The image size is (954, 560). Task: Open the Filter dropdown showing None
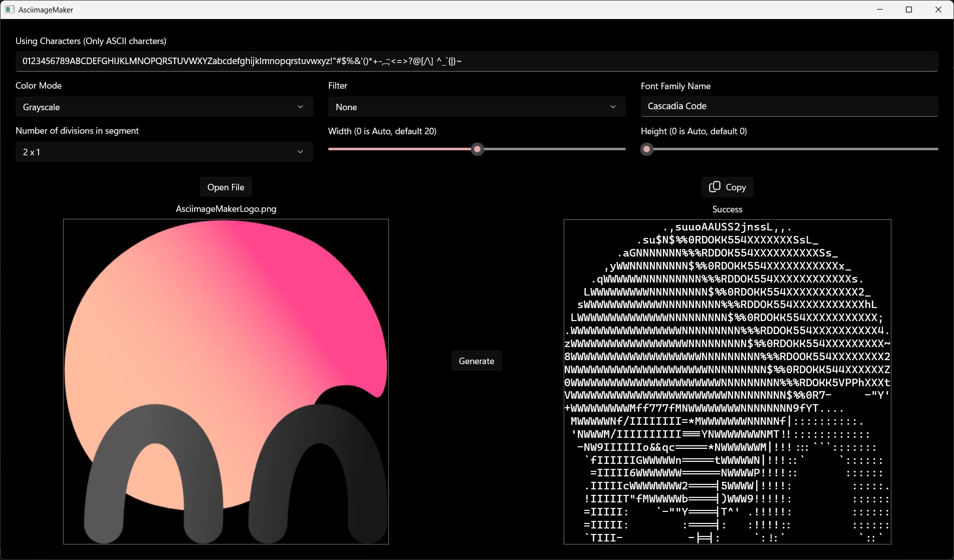(476, 107)
